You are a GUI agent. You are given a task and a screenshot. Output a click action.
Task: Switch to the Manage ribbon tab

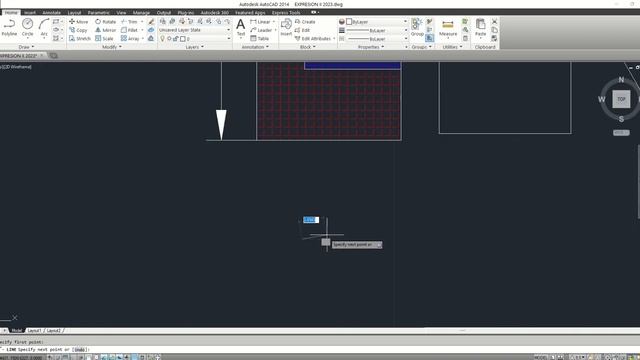coord(141,13)
